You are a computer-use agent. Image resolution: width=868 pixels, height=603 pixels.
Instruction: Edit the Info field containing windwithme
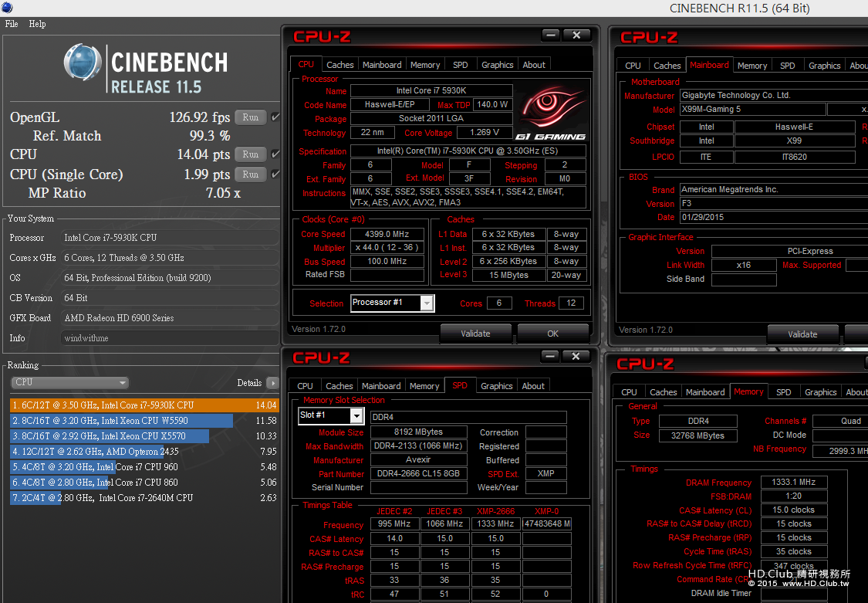pos(170,338)
